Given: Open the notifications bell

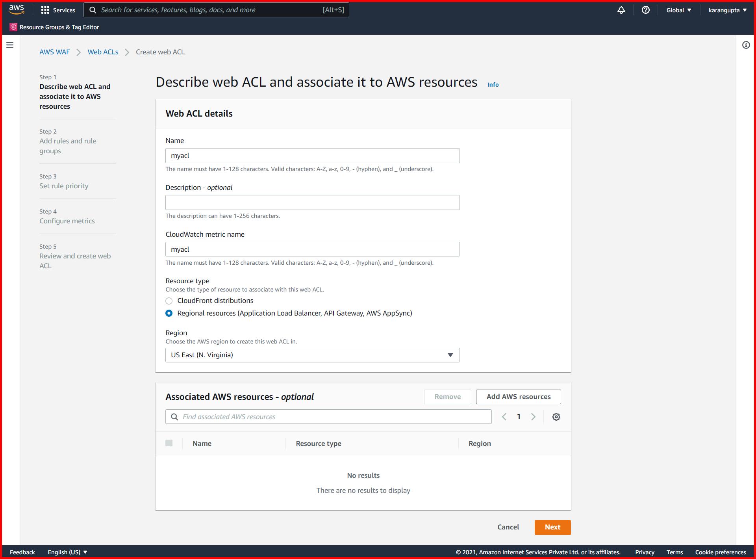Looking at the screenshot, I should 621,10.
